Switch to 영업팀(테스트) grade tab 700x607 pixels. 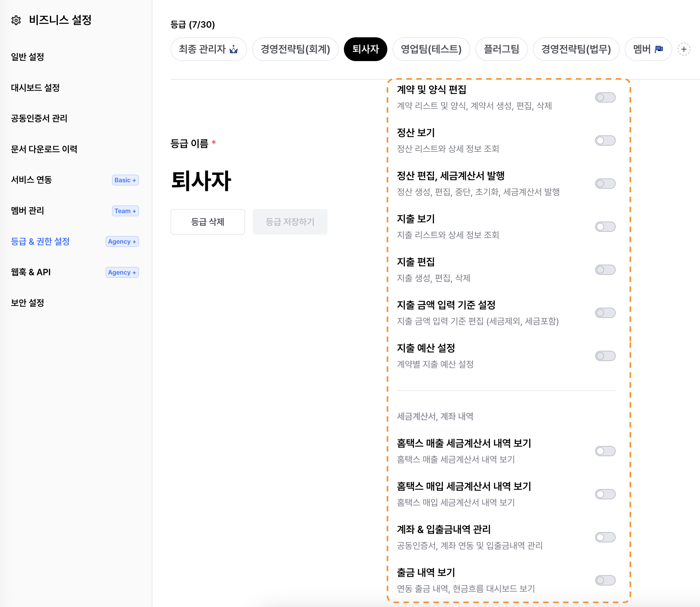click(x=431, y=50)
